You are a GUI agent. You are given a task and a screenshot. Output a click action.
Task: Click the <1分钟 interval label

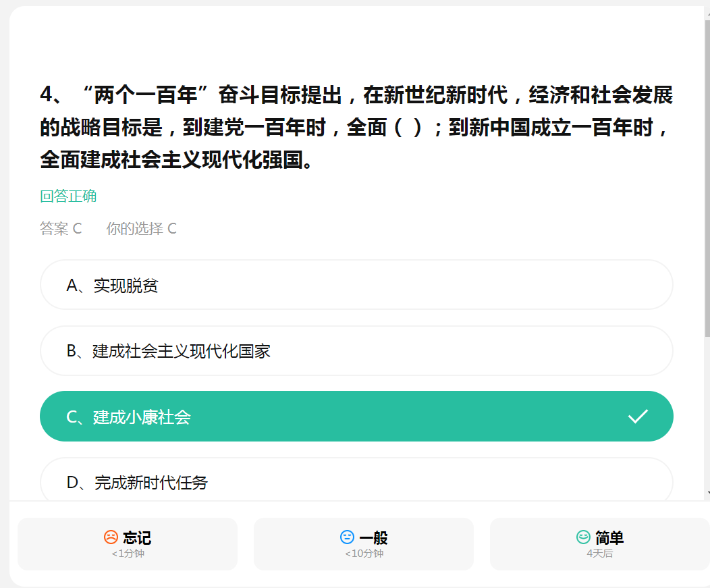coord(128,554)
